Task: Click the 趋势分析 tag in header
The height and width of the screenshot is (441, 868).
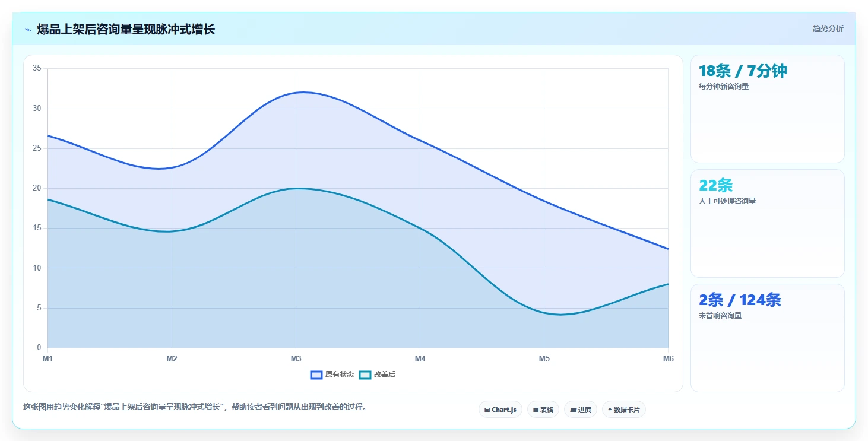Action: 828,28
